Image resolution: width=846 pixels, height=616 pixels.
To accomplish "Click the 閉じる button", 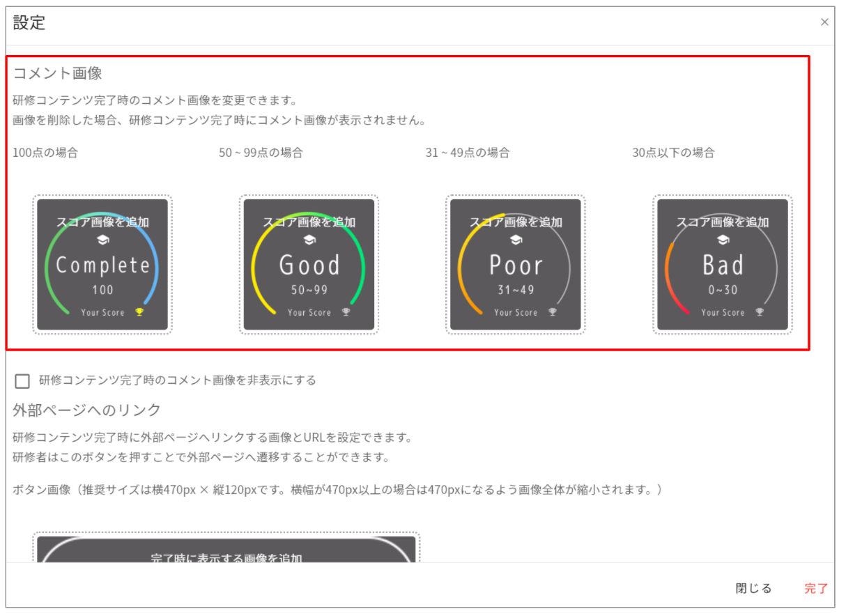I will coord(753,588).
